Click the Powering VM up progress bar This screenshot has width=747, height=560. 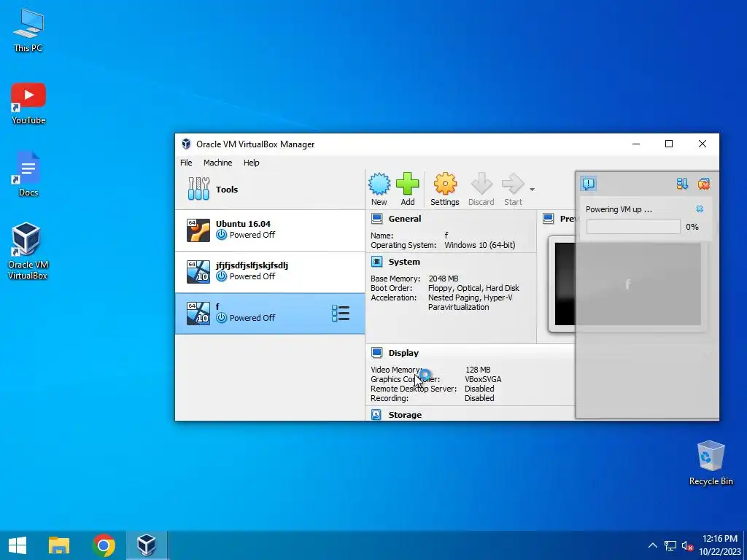[633, 227]
